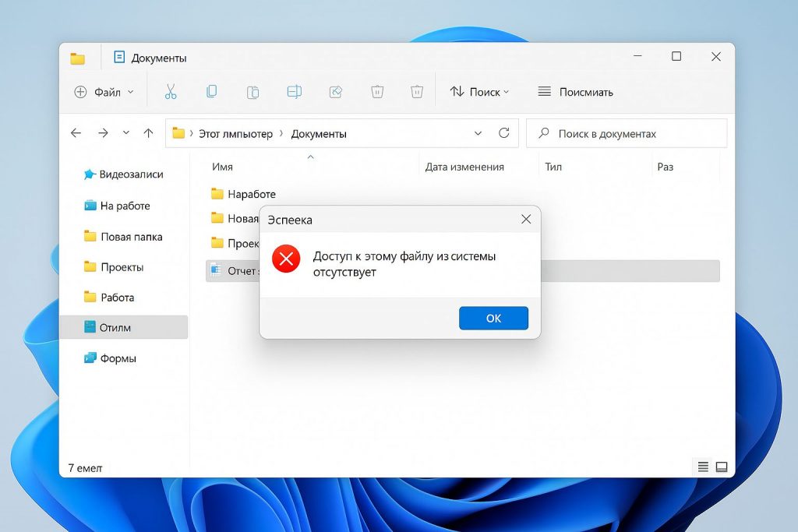
Task: Open Видеозаписи in the sidebar
Action: [x=124, y=174]
